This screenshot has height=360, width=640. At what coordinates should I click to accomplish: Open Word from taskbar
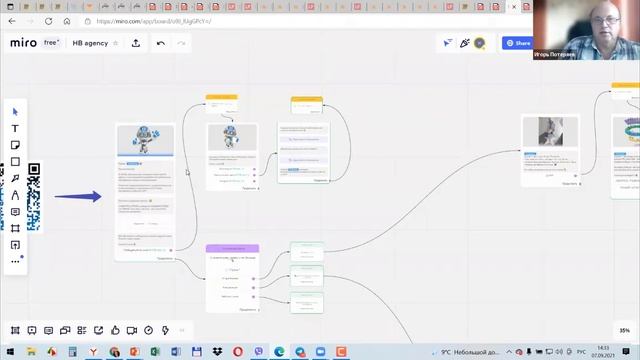coord(176,351)
